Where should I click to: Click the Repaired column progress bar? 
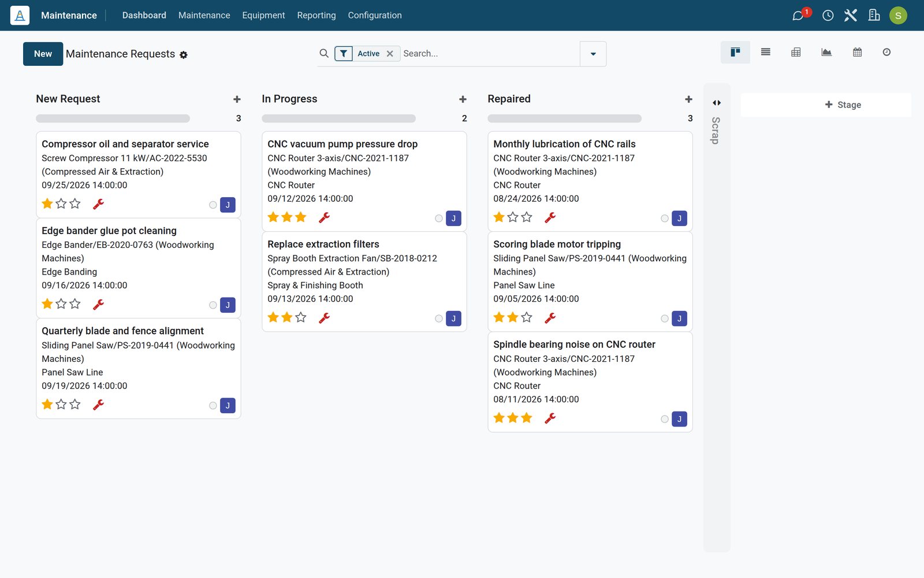pos(564,118)
